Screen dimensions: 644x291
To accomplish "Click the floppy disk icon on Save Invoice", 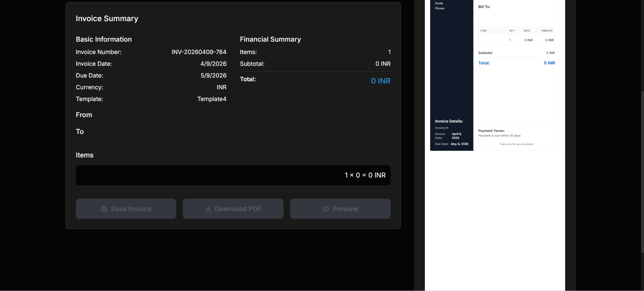I will (104, 209).
